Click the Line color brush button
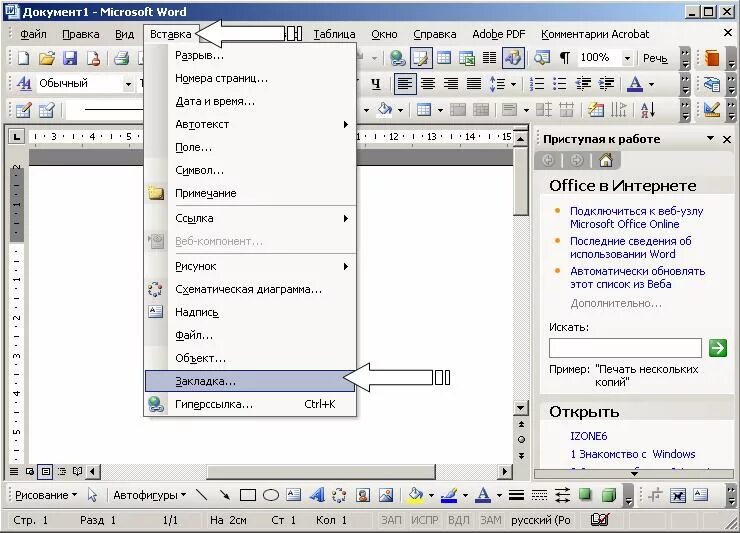This screenshot has height=533, width=740. point(449,495)
